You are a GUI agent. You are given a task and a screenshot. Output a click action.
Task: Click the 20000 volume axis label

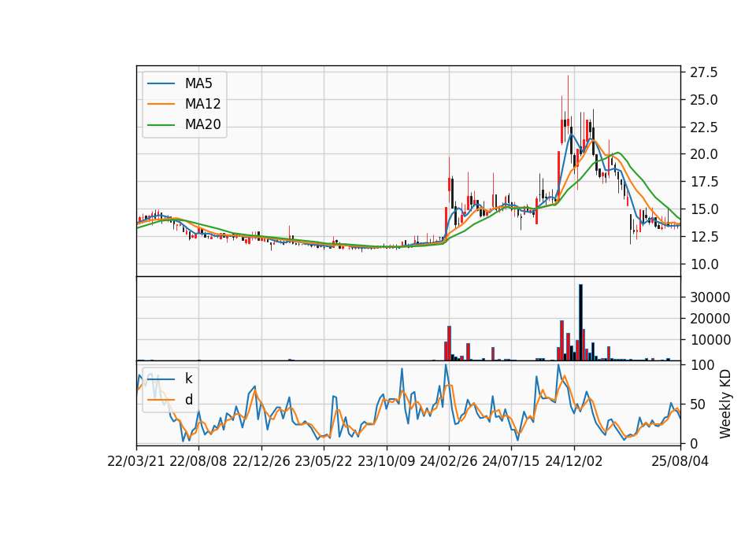pos(710,319)
